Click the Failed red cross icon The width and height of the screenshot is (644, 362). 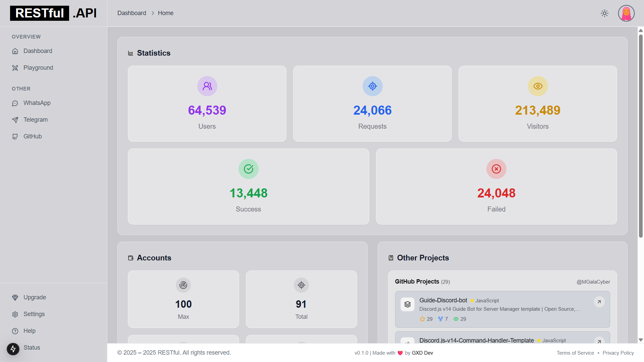coord(496,169)
